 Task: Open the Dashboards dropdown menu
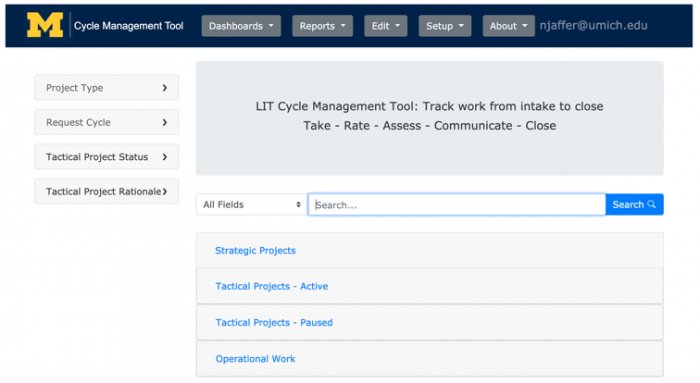point(241,26)
